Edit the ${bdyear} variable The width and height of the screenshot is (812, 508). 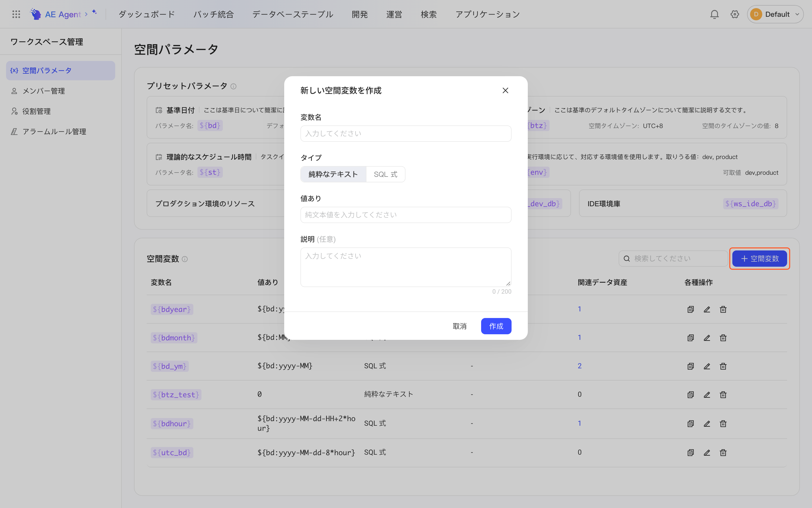click(707, 309)
